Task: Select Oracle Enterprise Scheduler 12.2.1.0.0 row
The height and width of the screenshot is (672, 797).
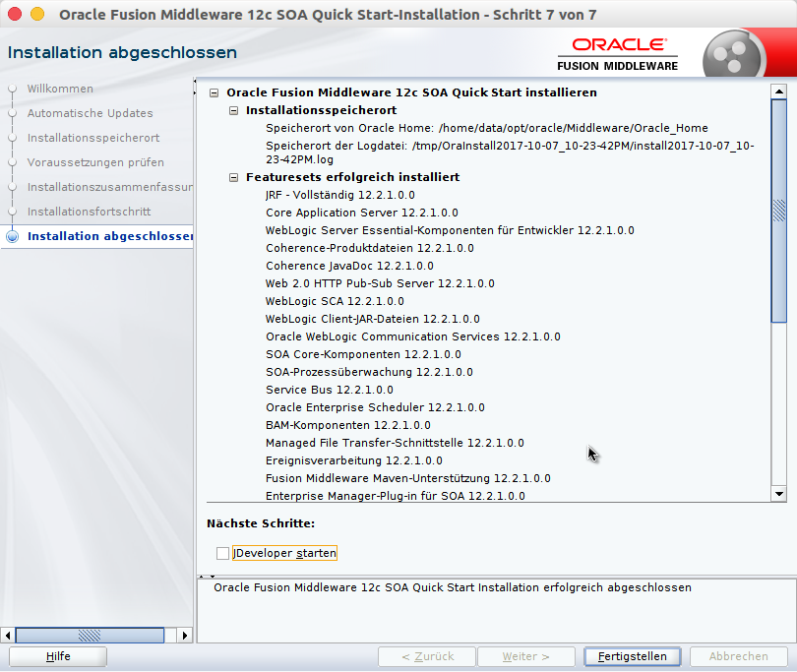Action: pyautogui.click(x=375, y=407)
